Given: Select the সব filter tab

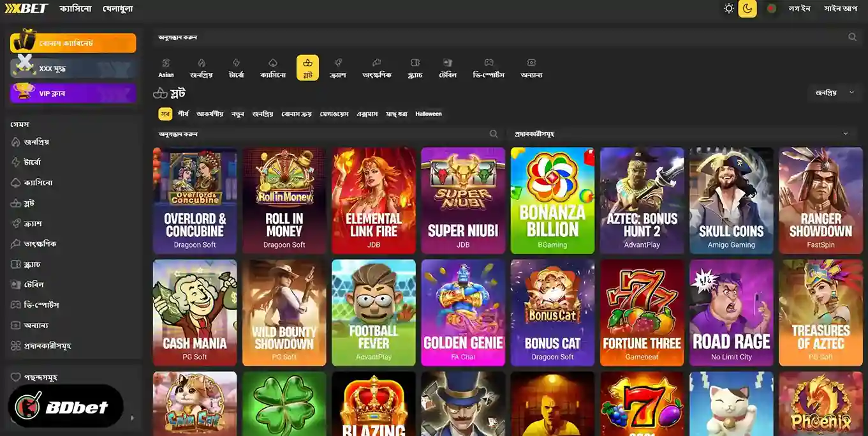Looking at the screenshot, I should pyautogui.click(x=165, y=114).
